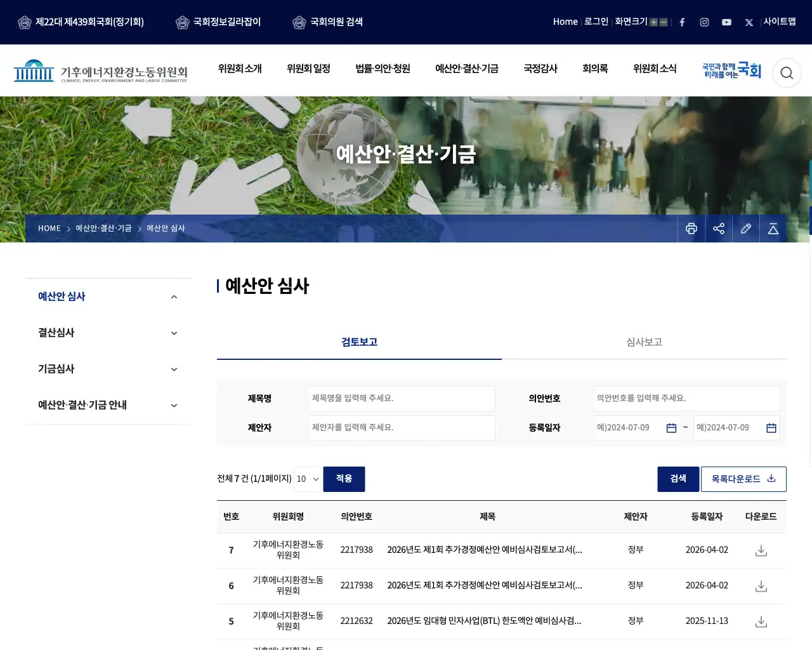Open 2026년도 임대형 민자사업(BTL) row title
The height and width of the screenshot is (650, 812).
[484, 621]
